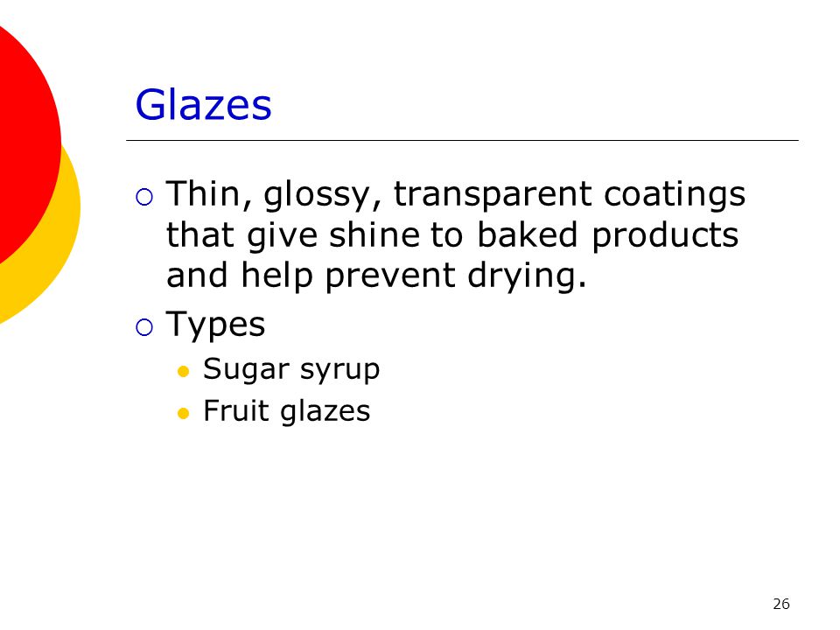
Task: Select the hollow bullet beside "Types"
Action: [144, 327]
